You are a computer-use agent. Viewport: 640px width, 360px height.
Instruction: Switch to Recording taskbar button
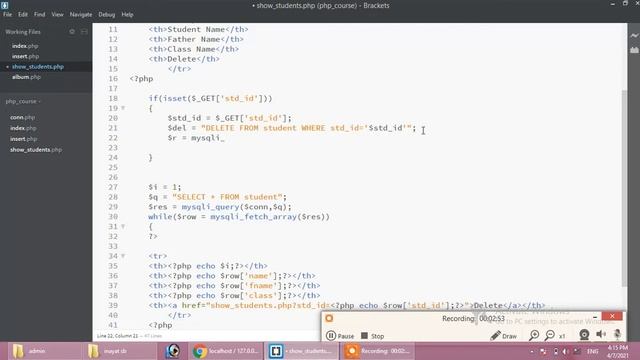pyautogui.click(x=377, y=351)
